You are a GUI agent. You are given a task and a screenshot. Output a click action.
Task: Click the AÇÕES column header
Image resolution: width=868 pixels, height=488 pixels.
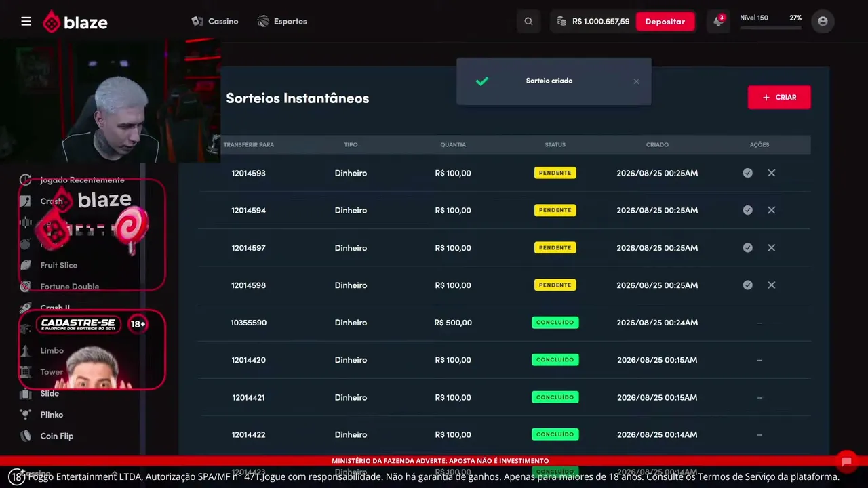click(x=759, y=144)
